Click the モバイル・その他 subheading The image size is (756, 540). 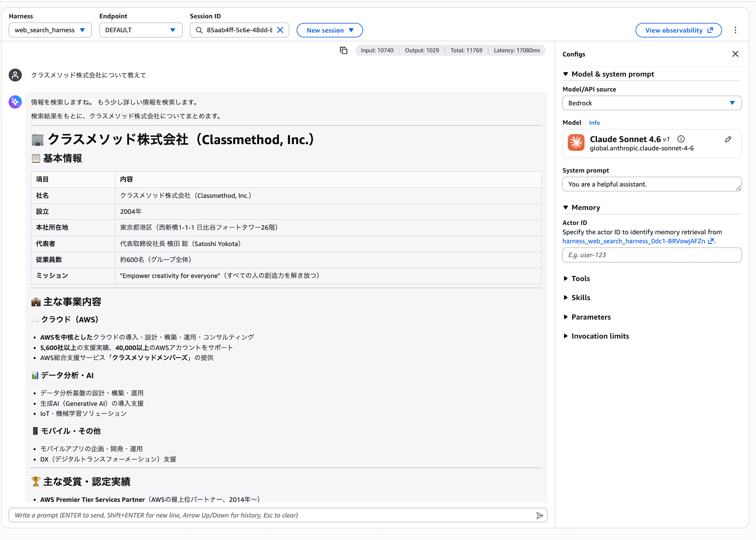point(66,431)
